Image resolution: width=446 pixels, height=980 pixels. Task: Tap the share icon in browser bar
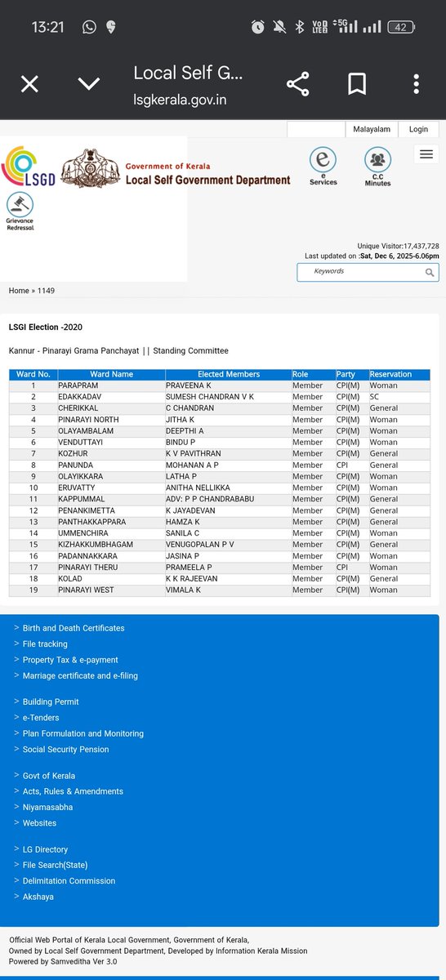(297, 84)
